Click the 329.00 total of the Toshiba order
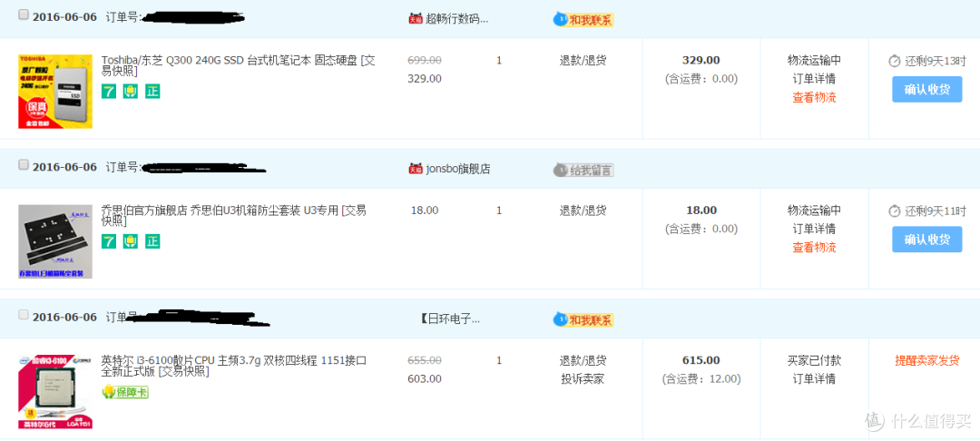980x441 pixels. (701, 61)
